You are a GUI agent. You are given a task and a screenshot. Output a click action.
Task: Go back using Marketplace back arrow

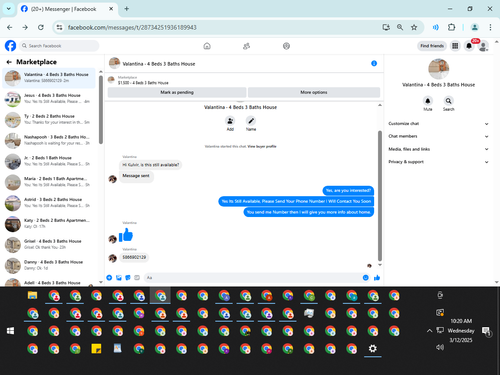(9, 62)
